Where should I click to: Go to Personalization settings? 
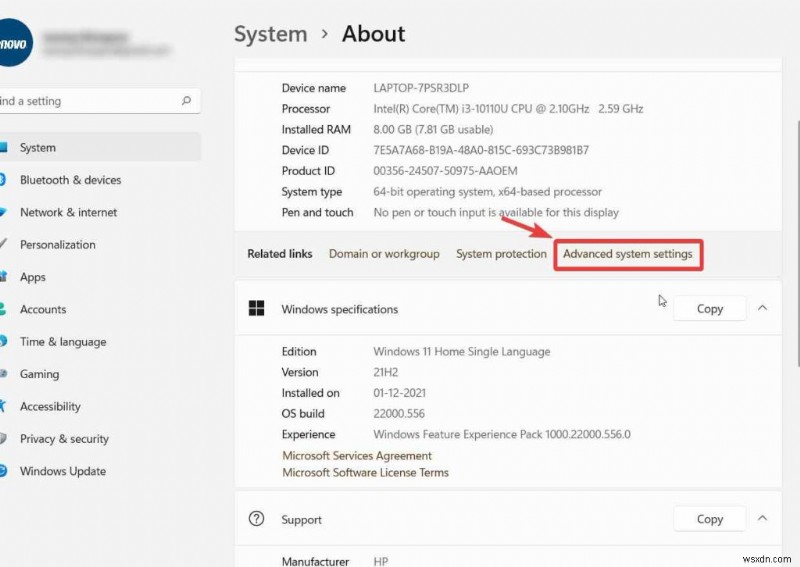pyautogui.click(x=58, y=244)
